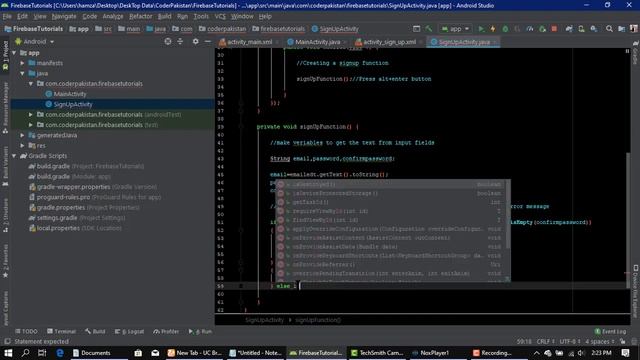
Task: Select the app run configuration dropdown
Action: pos(456,29)
